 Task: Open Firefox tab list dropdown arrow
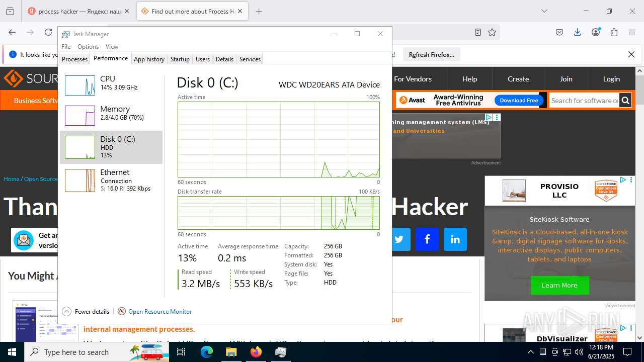(x=544, y=11)
